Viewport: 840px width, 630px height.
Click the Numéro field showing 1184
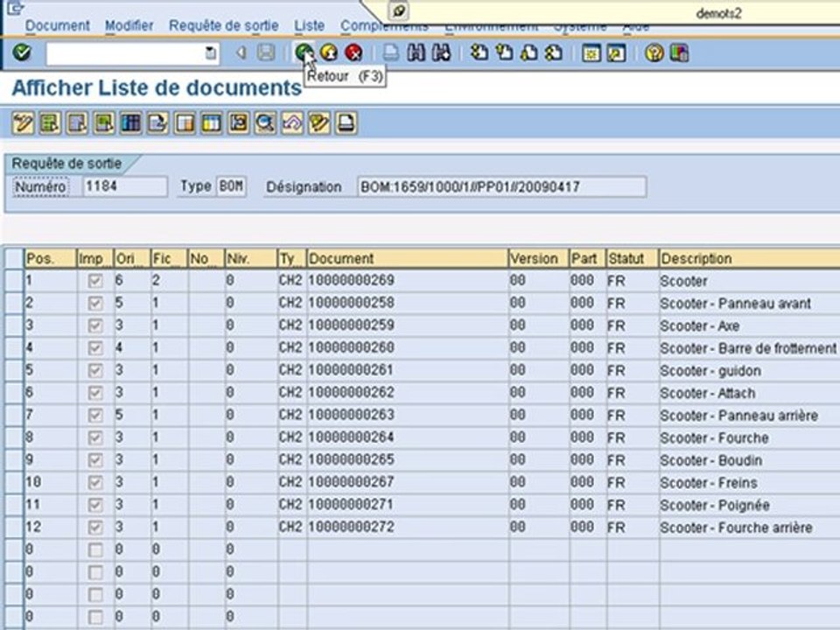(x=125, y=186)
